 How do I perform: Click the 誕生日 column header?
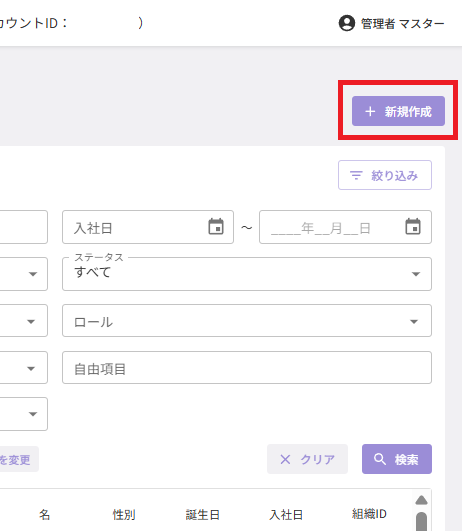203,515
